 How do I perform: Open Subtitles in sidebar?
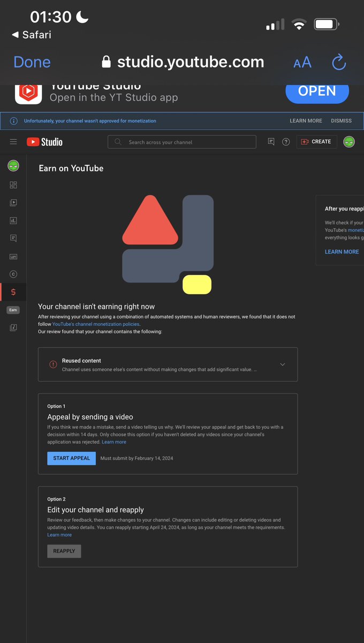13,256
